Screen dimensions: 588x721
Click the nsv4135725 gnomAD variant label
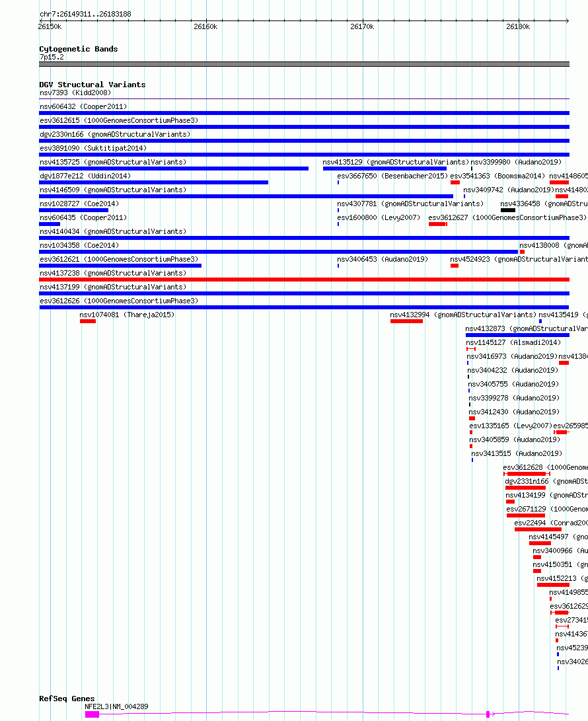(x=113, y=162)
